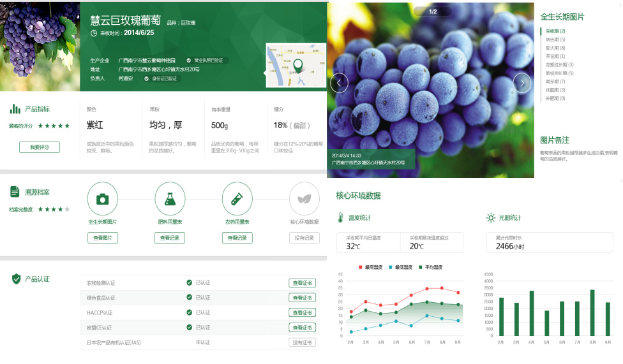Toggle the 最高温度 legend marker

361,267
